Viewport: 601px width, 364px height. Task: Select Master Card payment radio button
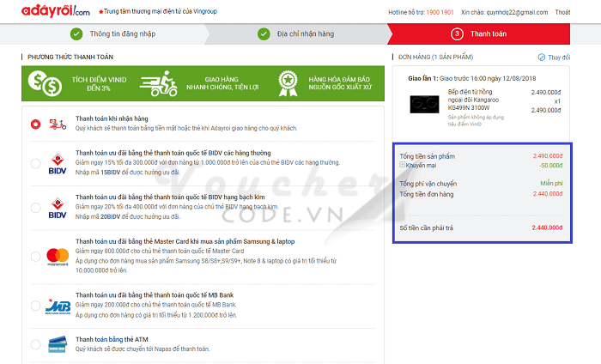point(36,257)
